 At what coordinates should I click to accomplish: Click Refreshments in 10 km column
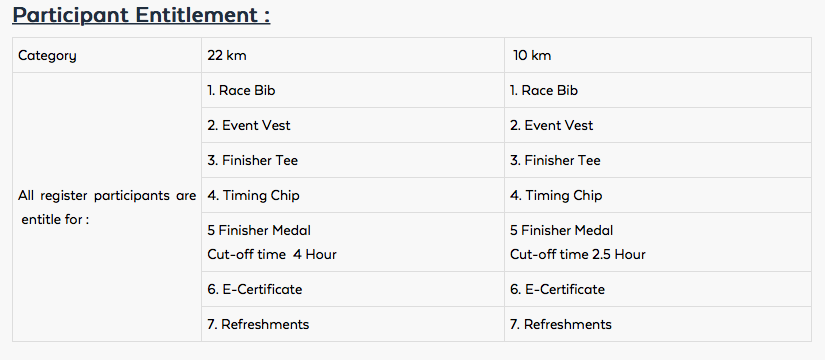coord(560,324)
